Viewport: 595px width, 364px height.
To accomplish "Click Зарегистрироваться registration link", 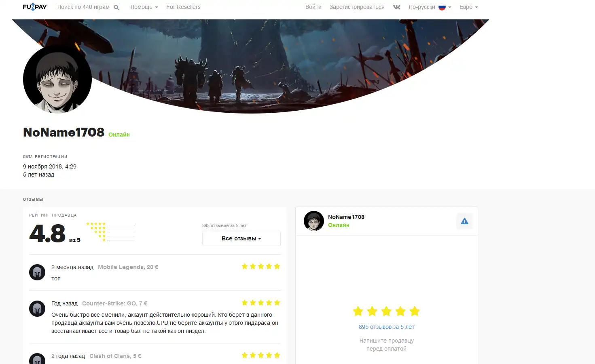I will (x=357, y=7).
